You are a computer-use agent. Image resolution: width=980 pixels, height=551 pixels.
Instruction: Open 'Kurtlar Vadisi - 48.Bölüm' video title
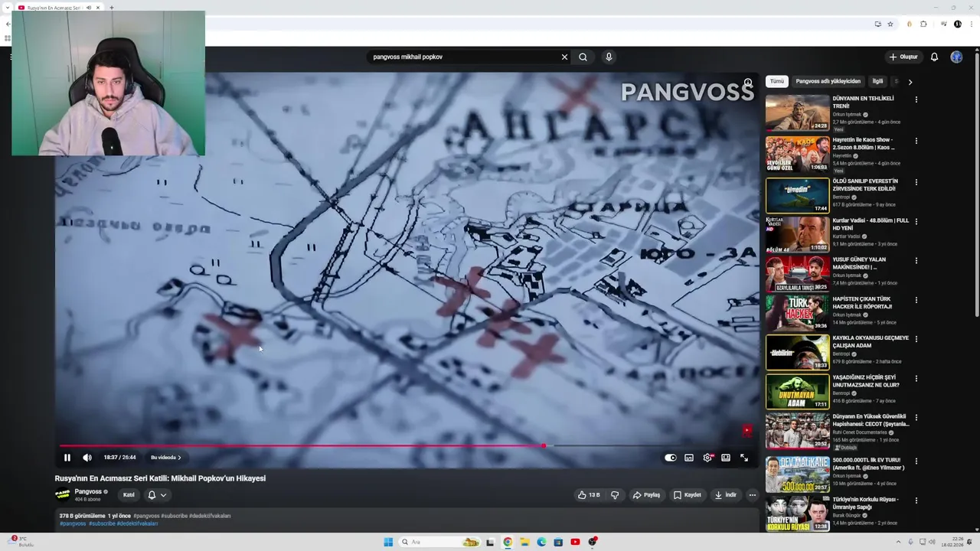(x=871, y=224)
